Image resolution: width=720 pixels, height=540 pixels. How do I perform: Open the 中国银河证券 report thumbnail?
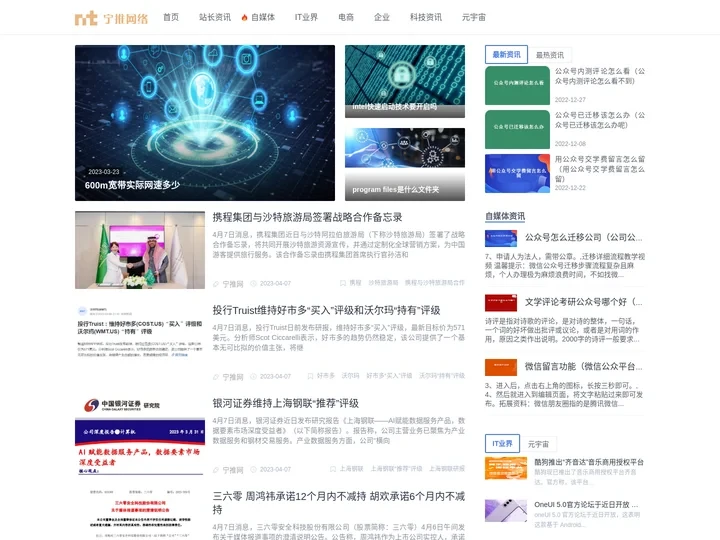(140, 436)
